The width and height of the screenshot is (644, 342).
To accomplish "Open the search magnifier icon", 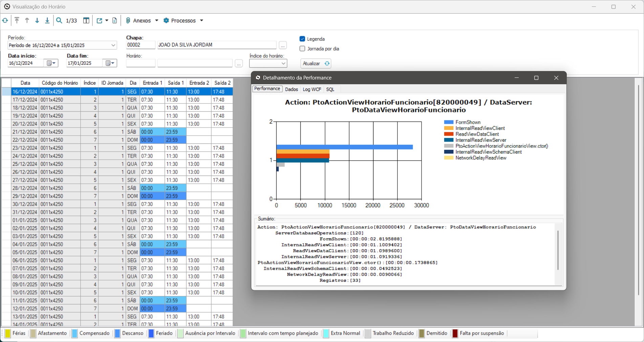I will [59, 21].
